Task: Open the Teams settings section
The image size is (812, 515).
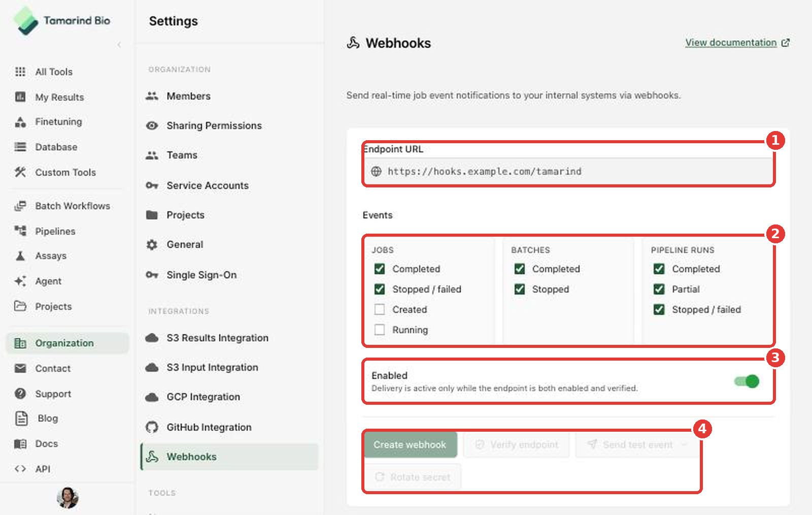Action: tap(229, 155)
